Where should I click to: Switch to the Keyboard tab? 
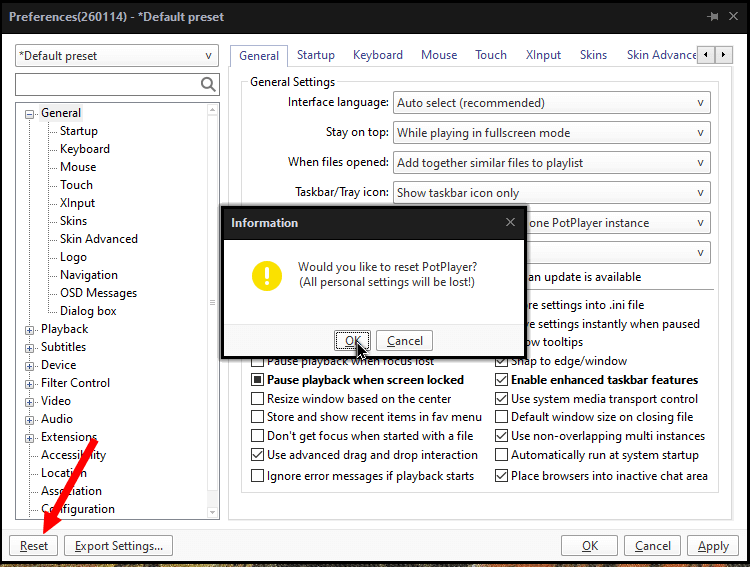coord(378,55)
